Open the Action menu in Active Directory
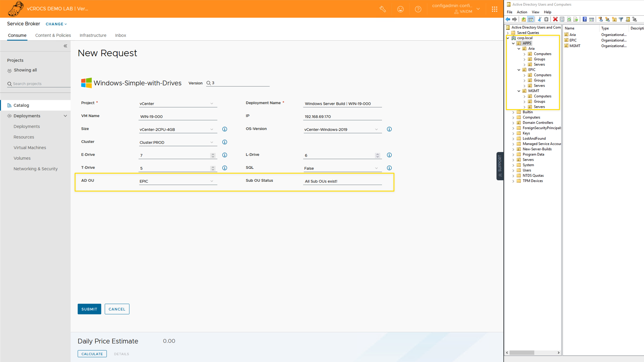Viewport: 644px width, 362px height. [522, 12]
